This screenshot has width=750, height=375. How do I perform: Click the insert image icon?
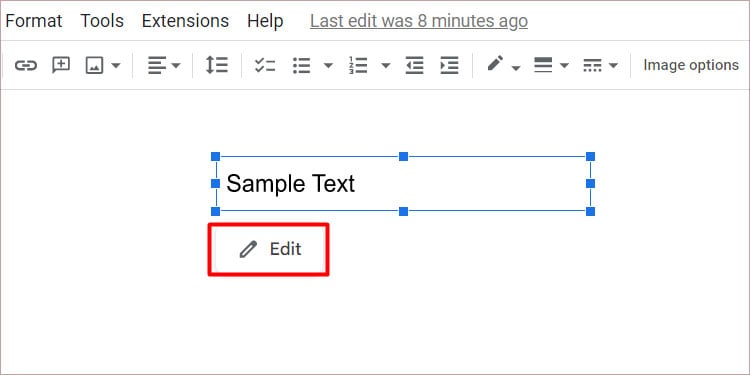(94, 66)
